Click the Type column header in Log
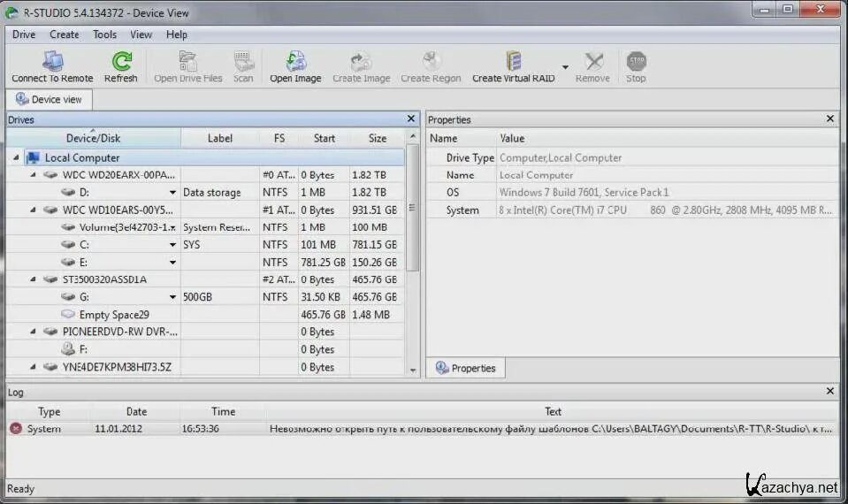 coord(50,411)
